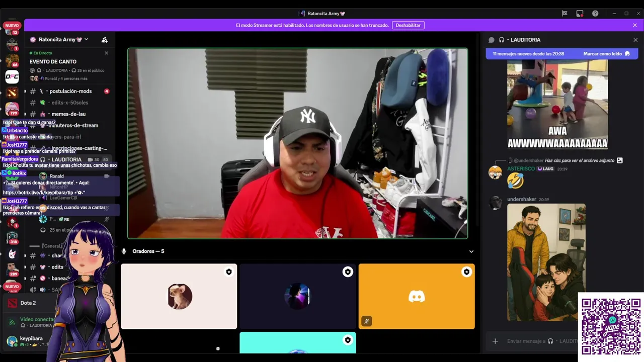Click the Dota 2 activity label
The height and width of the screenshot is (362, 644).
[28, 303]
